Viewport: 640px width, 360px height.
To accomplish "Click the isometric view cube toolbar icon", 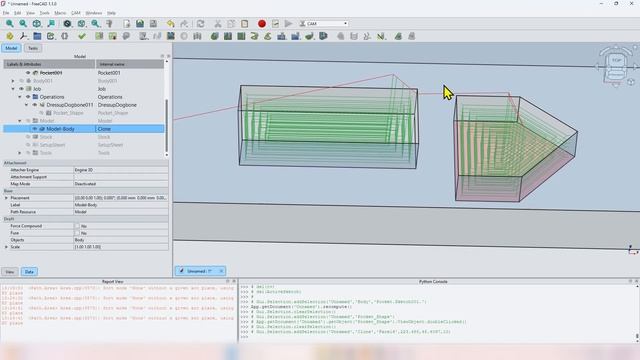I will click(37, 24).
